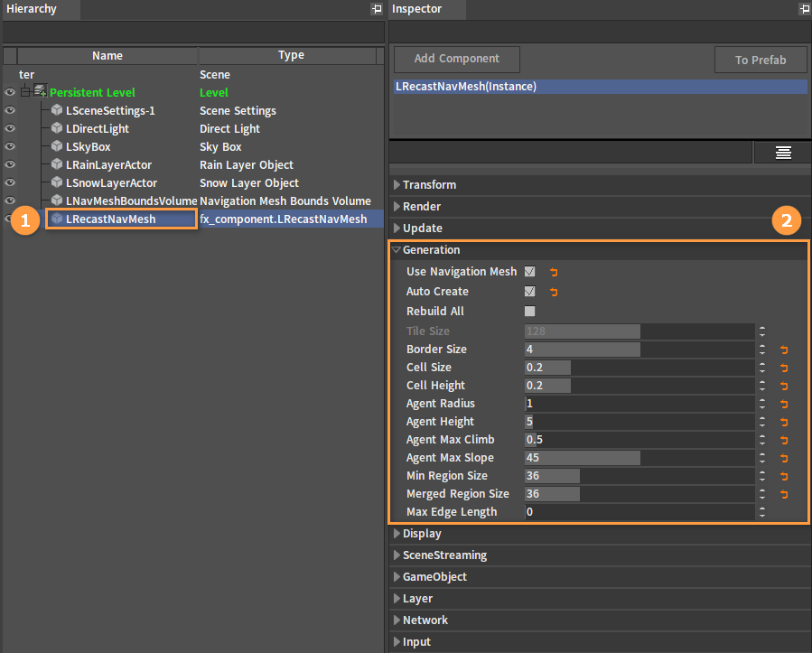Click the Persistent Level scene icon
Viewport: 812px width, 653px height.
[x=41, y=90]
